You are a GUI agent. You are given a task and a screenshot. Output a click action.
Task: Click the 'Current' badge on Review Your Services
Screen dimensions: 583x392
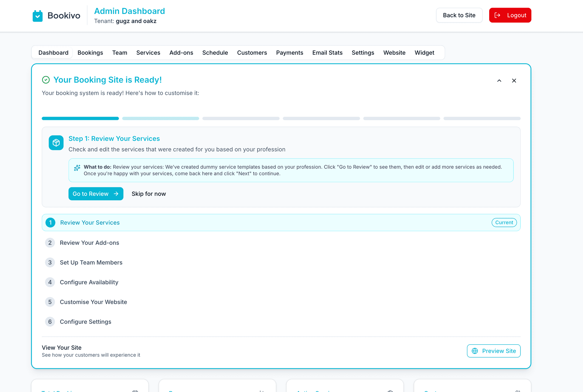click(504, 222)
